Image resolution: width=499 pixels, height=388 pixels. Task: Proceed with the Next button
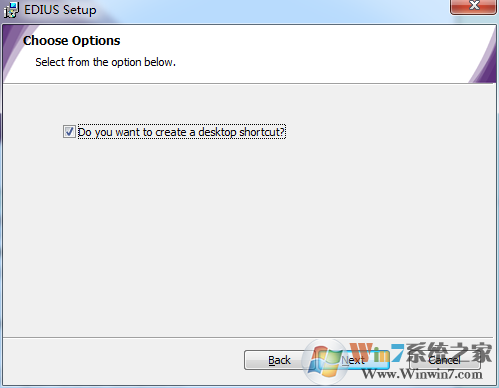[353, 360]
